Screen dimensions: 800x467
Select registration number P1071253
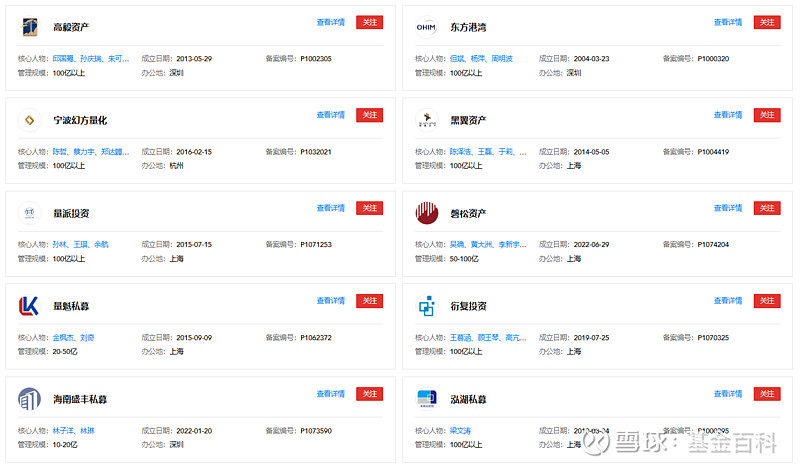(316, 245)
